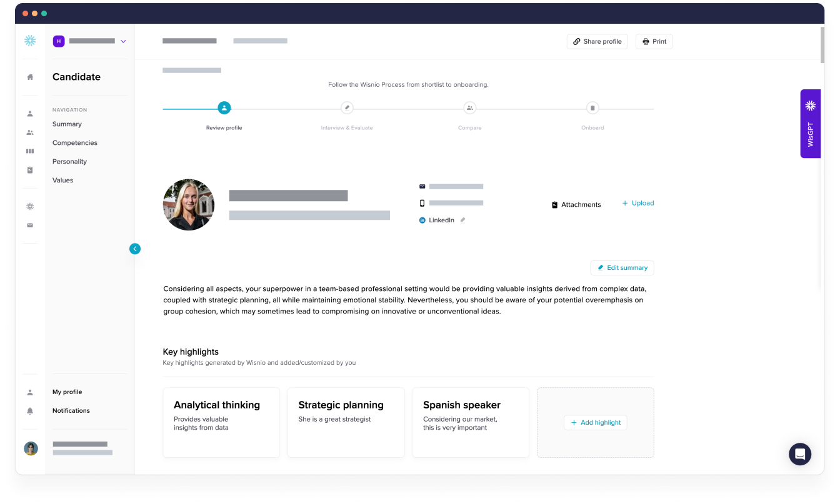
Task: Select the Interview & Evaluate process step
Action: point(347,107)
